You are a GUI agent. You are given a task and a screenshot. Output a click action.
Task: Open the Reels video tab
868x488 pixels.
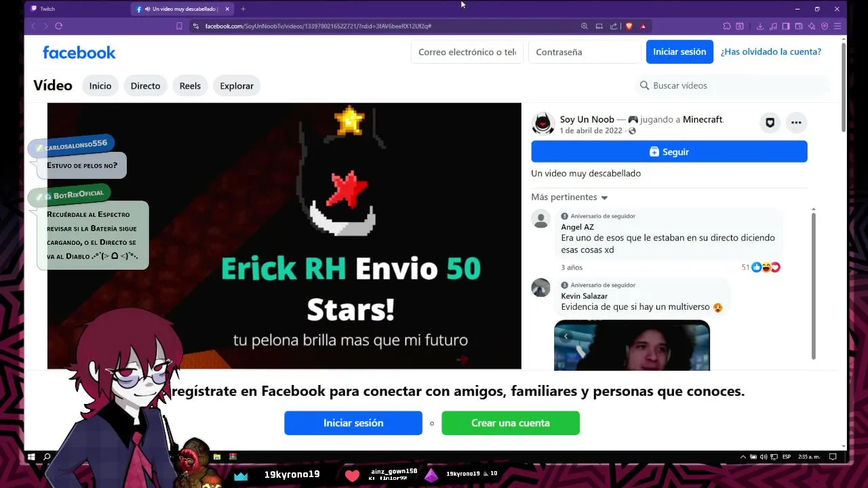pos(190,86)
